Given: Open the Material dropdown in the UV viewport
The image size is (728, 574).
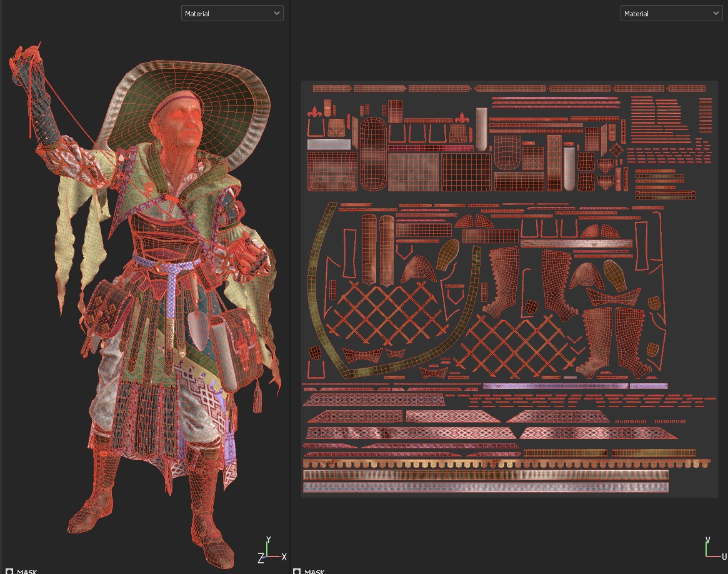Looking at the screenshot, I should coord(671,13).
